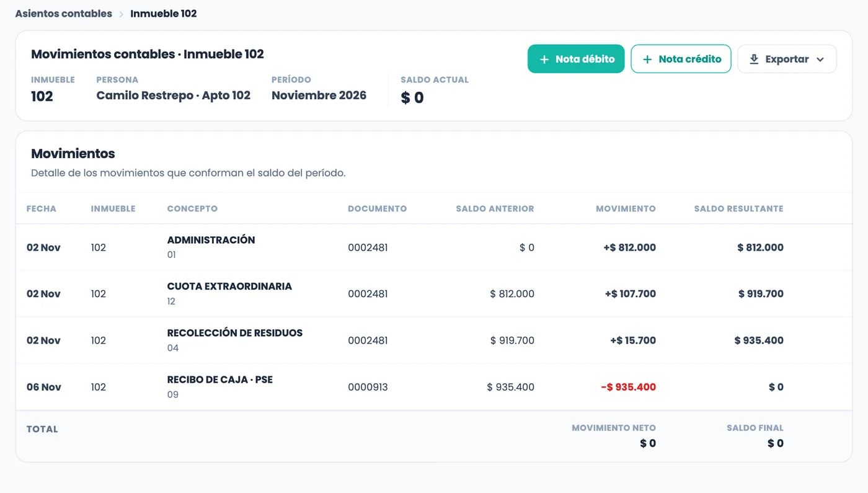
Task: Click the SALDO ANTERIOR column header
Action: pyautogui.click(x=495, y=209)
